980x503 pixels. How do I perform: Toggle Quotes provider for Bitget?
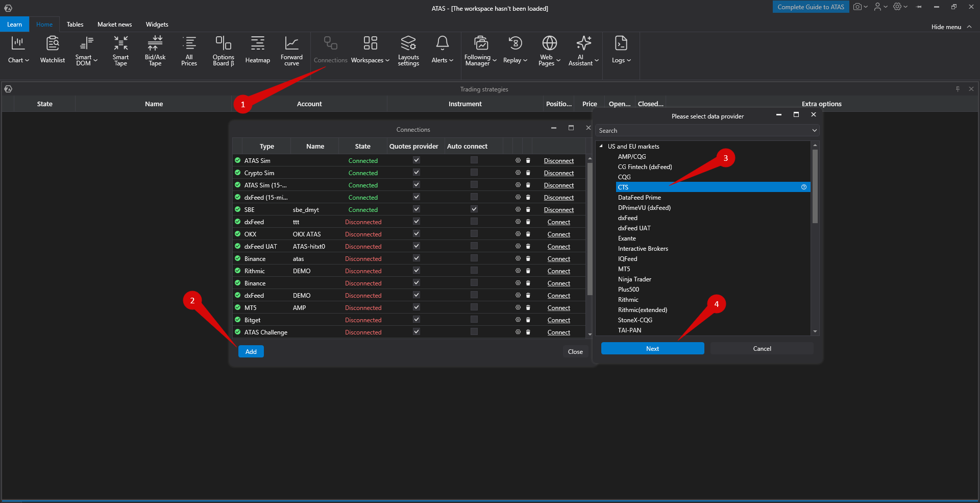(416, 319)
